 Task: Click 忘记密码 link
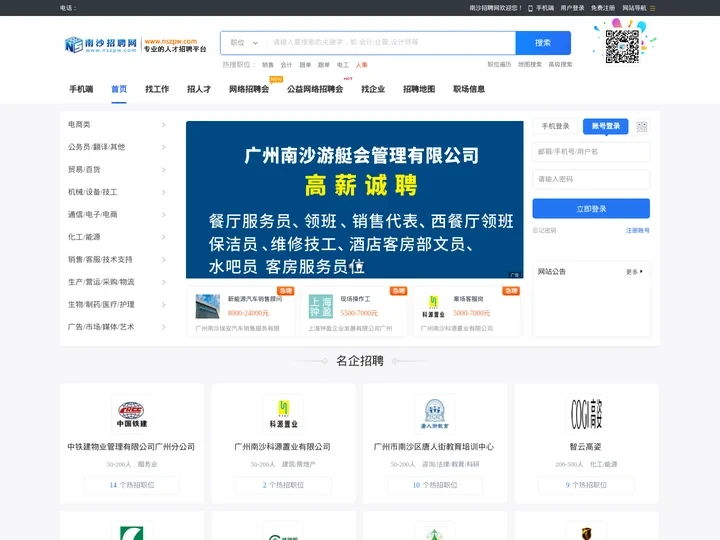coord(544,231)
